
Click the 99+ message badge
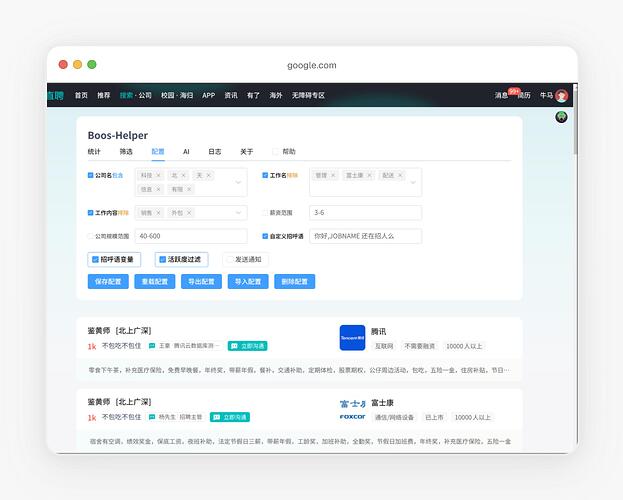pyautogui.click(x=514, y=91)
